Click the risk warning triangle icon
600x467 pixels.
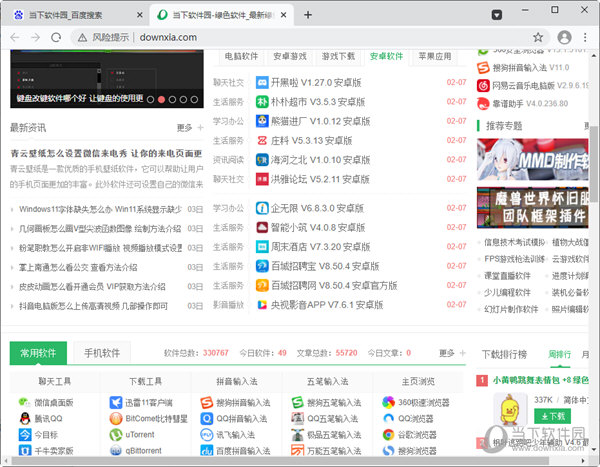point(82,38)
